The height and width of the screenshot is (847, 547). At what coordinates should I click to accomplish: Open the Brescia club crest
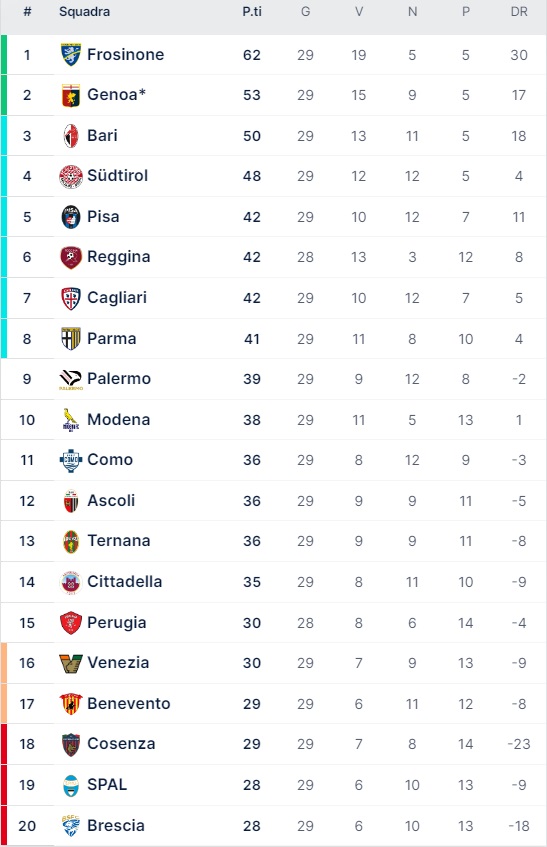point(71,825)
